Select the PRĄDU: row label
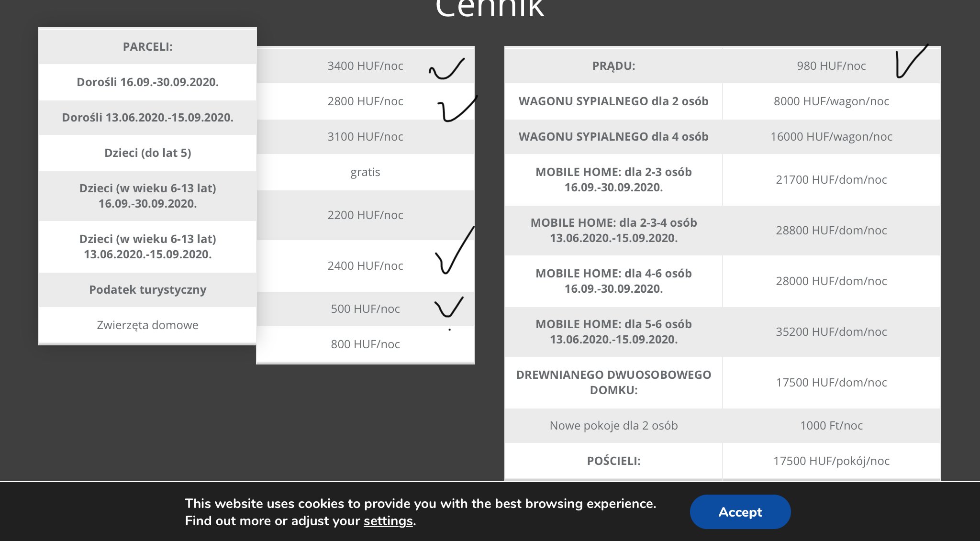Image resolution: width=980 pixels, height=541 pixels. click(613, 66)
